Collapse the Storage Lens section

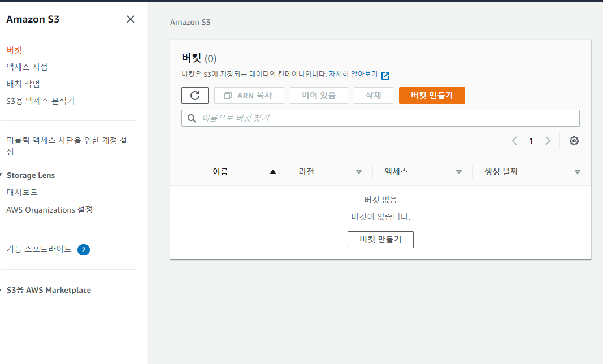click(2, 175)
